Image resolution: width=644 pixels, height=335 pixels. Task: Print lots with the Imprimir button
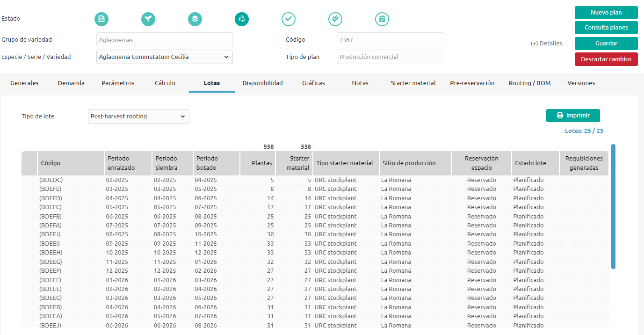click(573, 116)
